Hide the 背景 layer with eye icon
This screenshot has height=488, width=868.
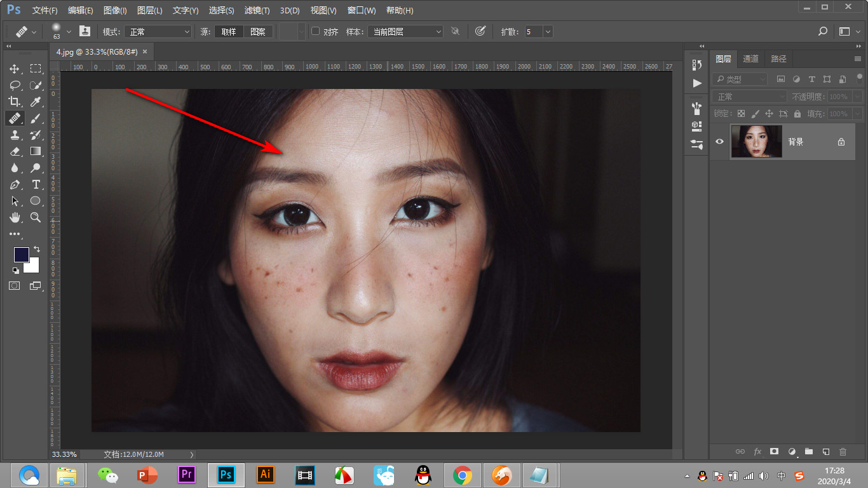click(719, 142)
